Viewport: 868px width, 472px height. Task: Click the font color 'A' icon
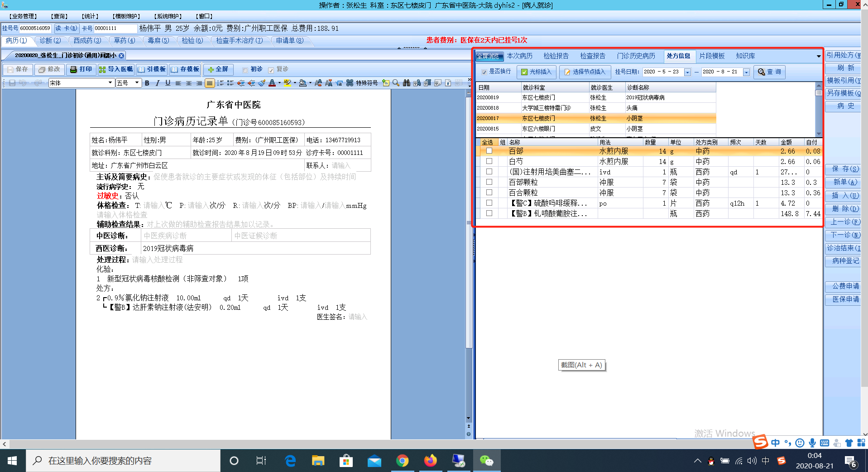tap(272, 83)
